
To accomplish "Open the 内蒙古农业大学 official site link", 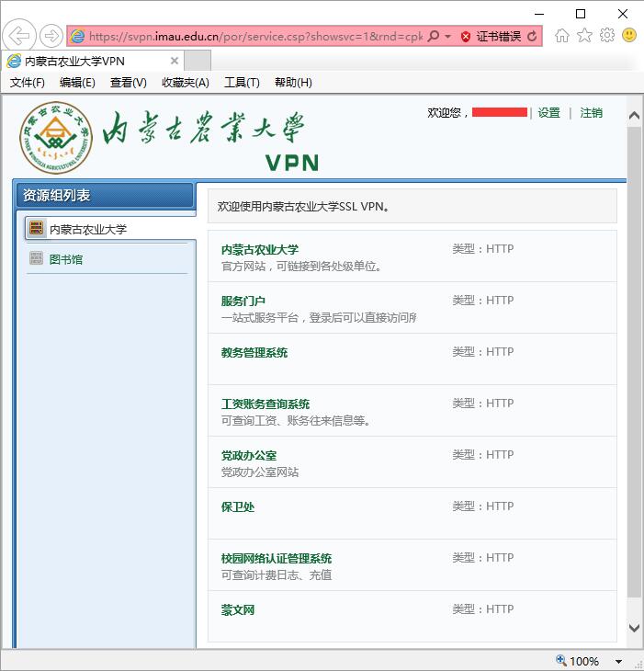I will tap(260, 250).
